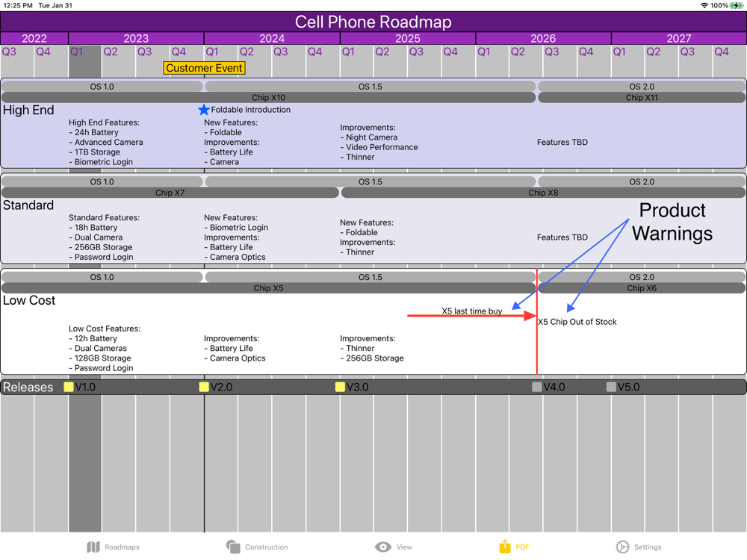Select Standard lane Features TBD text
The width and height of the screenshot is (747, 560).
(x=562, y=237)
